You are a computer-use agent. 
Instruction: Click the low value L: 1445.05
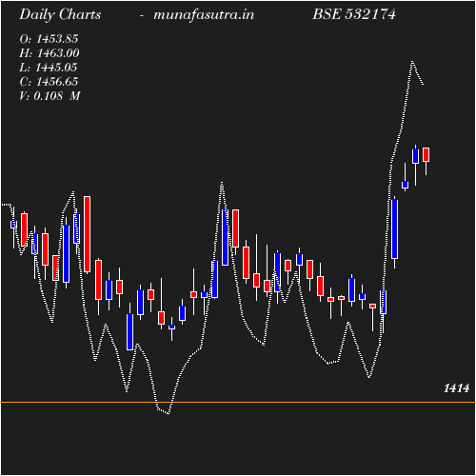[49, 68]
